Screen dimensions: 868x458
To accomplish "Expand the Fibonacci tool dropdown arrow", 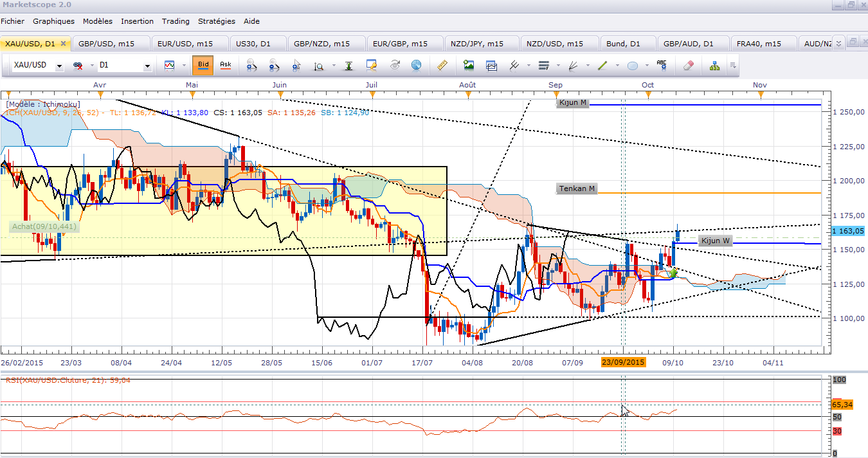I will (557, 66).
